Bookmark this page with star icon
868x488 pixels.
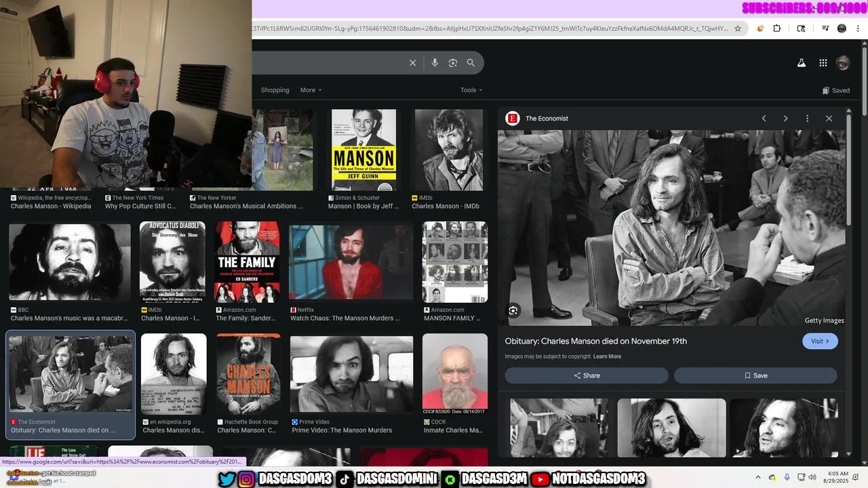point(738,28)
